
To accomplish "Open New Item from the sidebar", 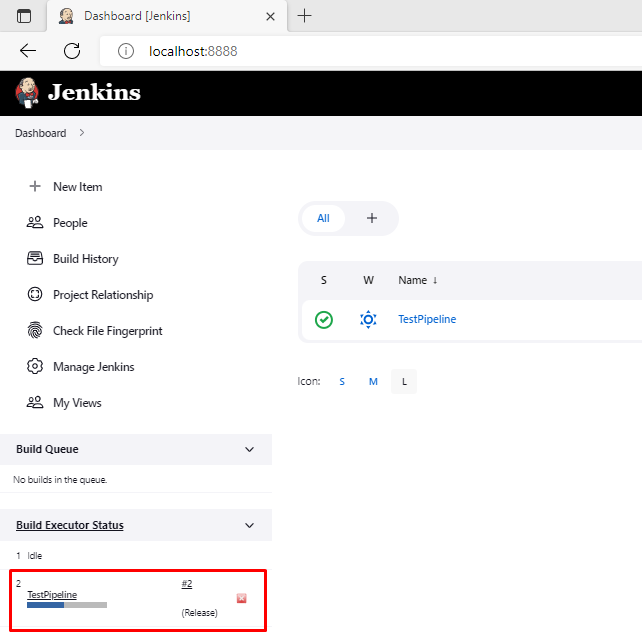I will [x=66, y=187].
